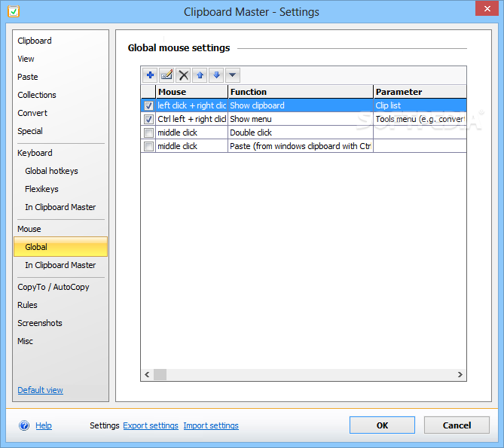Enable the middle click Paste checkbox
504x448 pixels.
pyautogui.click(x=148, y=146)
